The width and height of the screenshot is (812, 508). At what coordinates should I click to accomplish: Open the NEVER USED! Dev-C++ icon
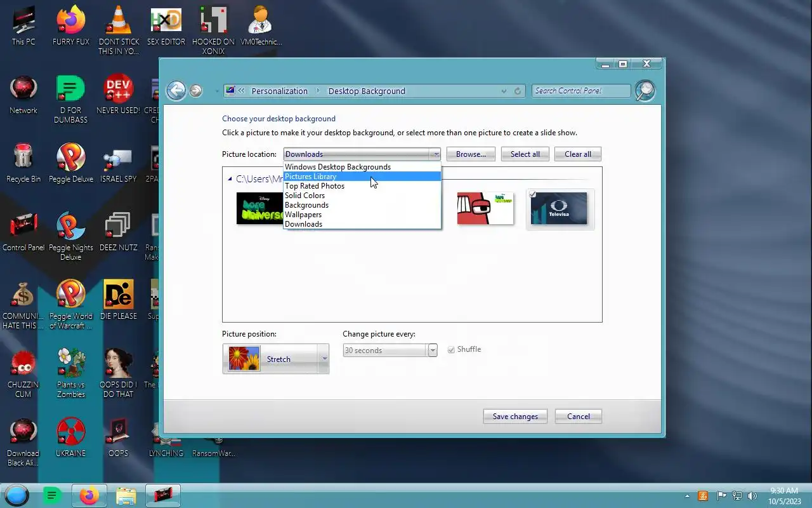tap(119, 95)
